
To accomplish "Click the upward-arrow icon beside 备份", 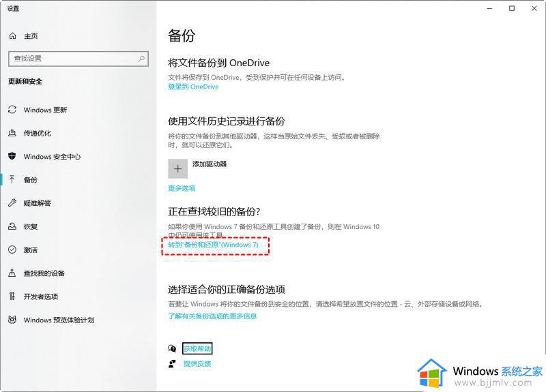I will coord(12,179).
